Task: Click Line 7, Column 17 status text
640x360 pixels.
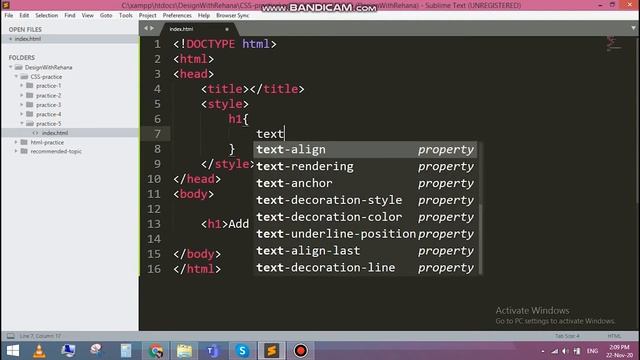Action: [40, 336]
